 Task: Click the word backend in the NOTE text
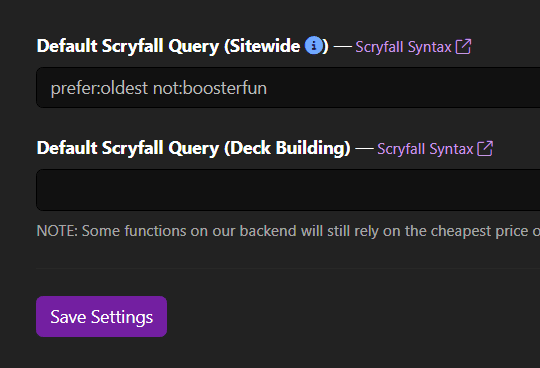click(268, 231)
